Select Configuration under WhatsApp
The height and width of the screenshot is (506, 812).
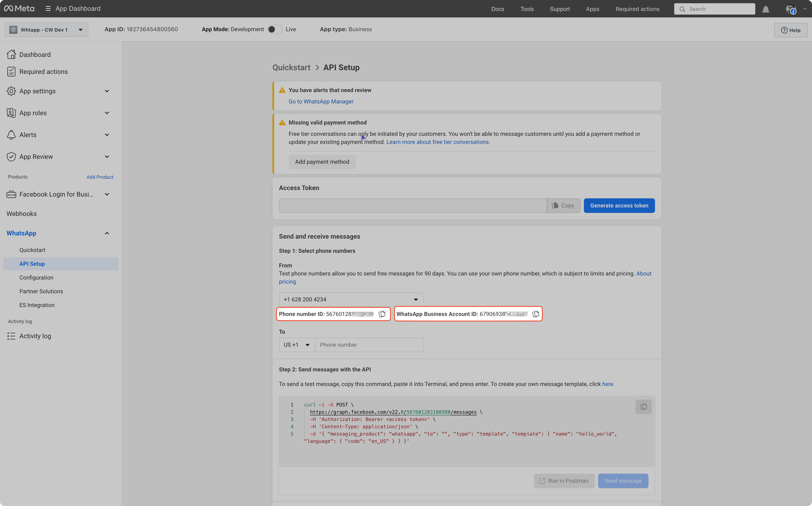coord(36,277)
